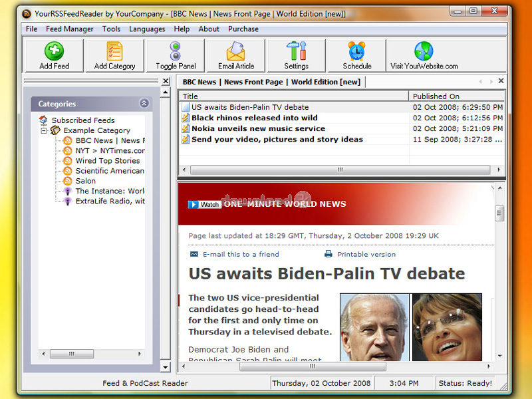Click the RSS icon beside Wired Top Stories
Screen dimensions: 532x399
(x=68, y=160)
